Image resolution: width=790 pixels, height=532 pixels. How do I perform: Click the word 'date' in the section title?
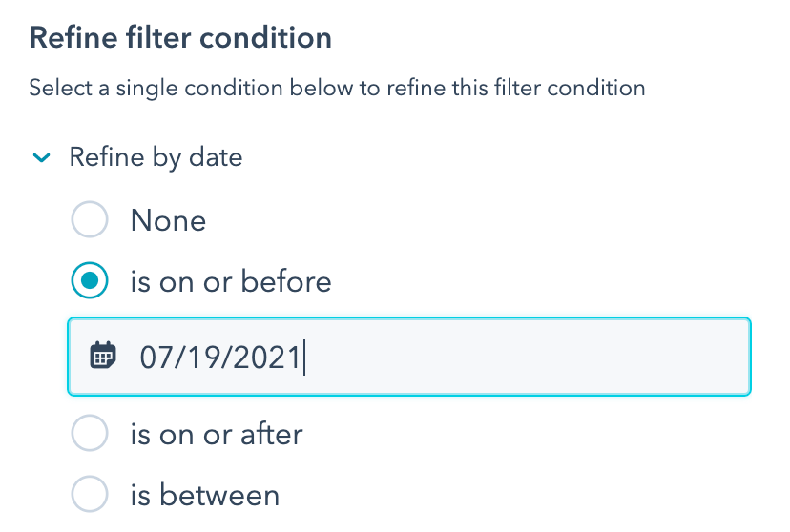(x=215, y=157)
